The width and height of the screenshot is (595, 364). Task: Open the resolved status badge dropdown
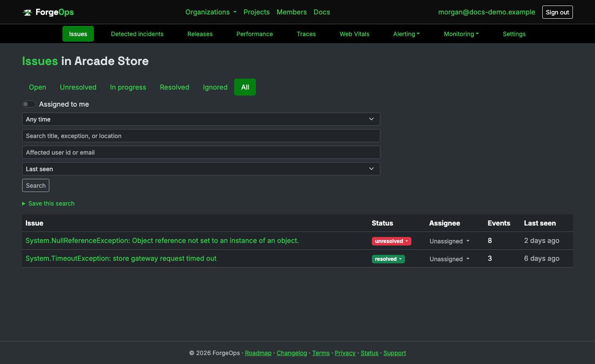388,259
